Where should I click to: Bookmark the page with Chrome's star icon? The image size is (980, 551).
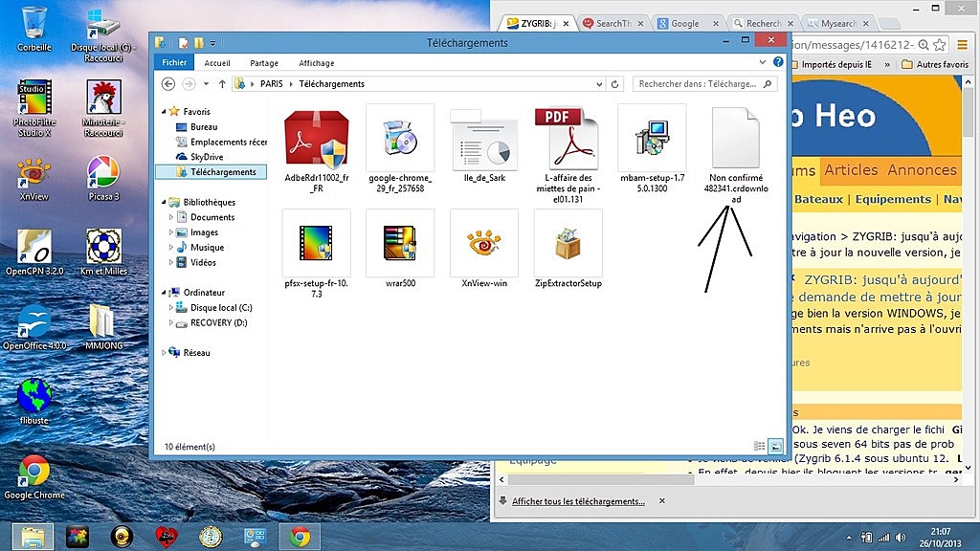click(x=940, y=44)
